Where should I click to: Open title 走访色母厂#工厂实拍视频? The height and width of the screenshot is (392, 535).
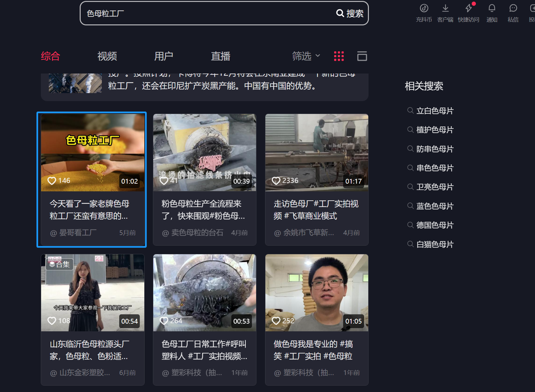pyautogui.click(x=316, y=210)
